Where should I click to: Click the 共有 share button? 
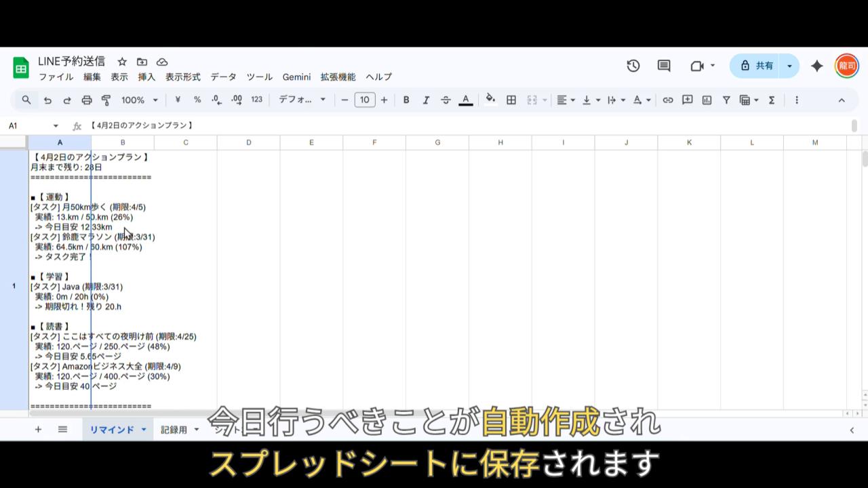click(x=756, y=66)
